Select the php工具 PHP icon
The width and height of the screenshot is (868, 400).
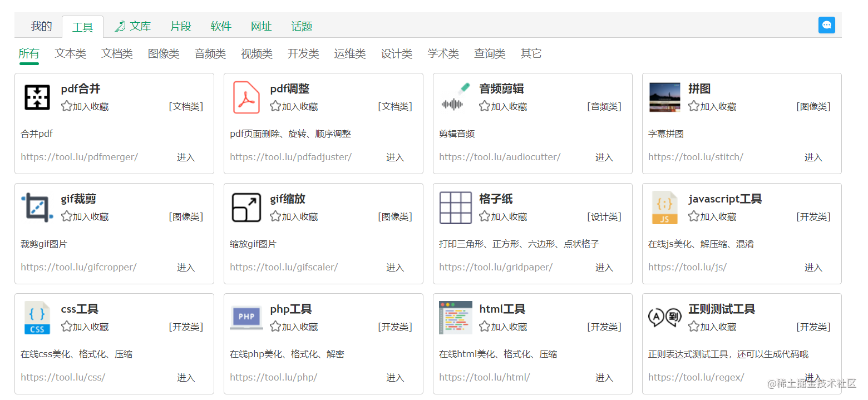[246, 317]
